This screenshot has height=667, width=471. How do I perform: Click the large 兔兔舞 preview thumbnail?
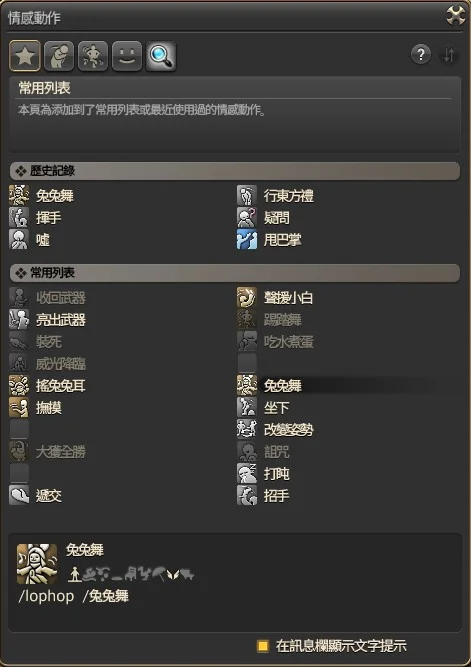pos(37,564)
